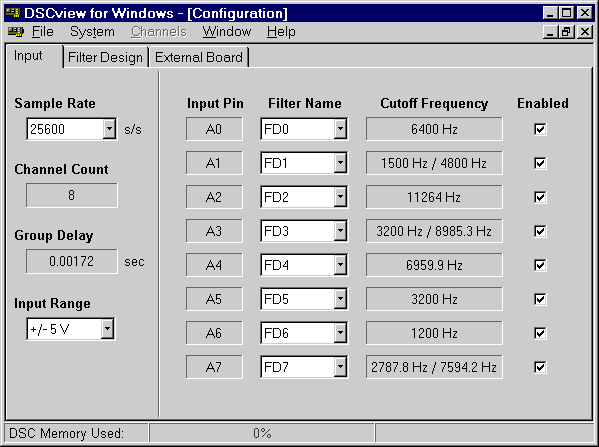This screenshot has width=599, height=447.
Task: Click the Cutoff Frequency column header
Action: 434,104
